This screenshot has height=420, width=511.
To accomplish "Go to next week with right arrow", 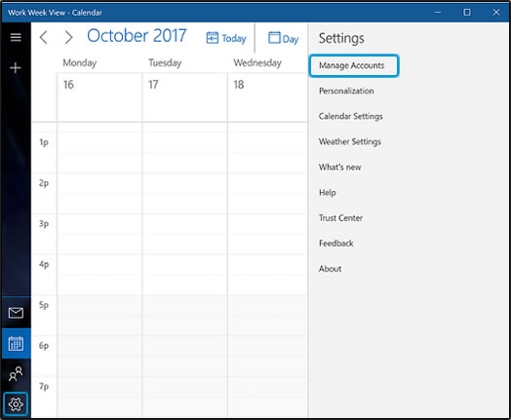I will pos(68,37).
